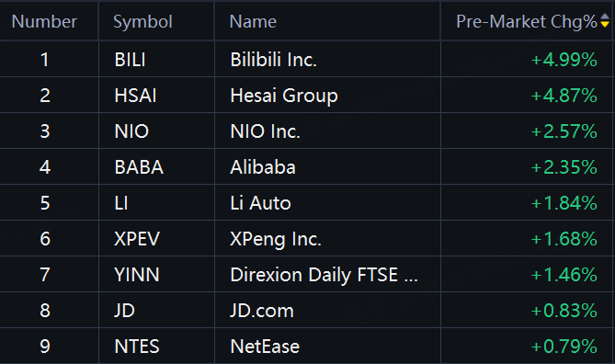This screenshot has height=364, width=615.
Task: Sort by Pre-Market Chg% arrow icon
Action: tap(605, 21)
